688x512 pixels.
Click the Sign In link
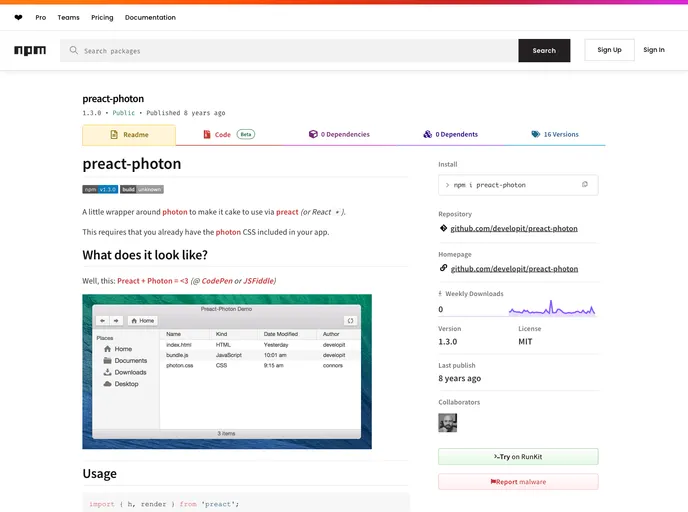pyautogui.click(x=654, y=50)
